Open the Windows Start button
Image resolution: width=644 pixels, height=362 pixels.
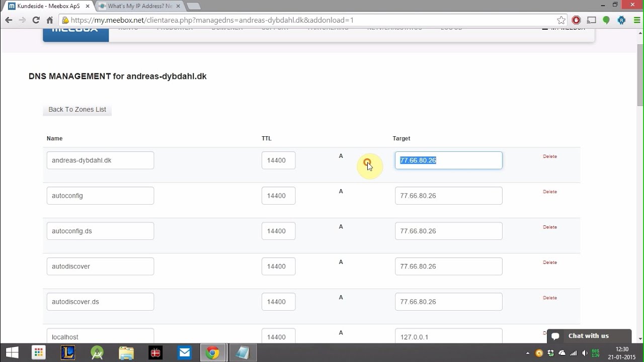12,352
